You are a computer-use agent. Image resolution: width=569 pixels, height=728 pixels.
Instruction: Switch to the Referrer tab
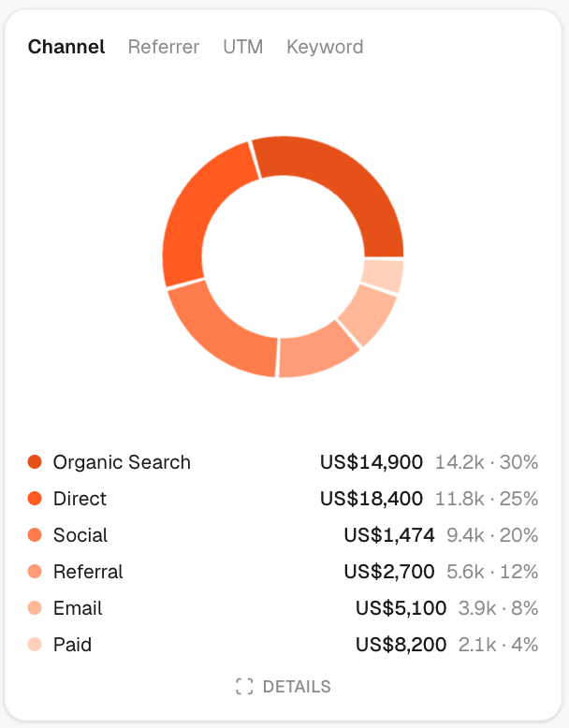tap(164, 47)
